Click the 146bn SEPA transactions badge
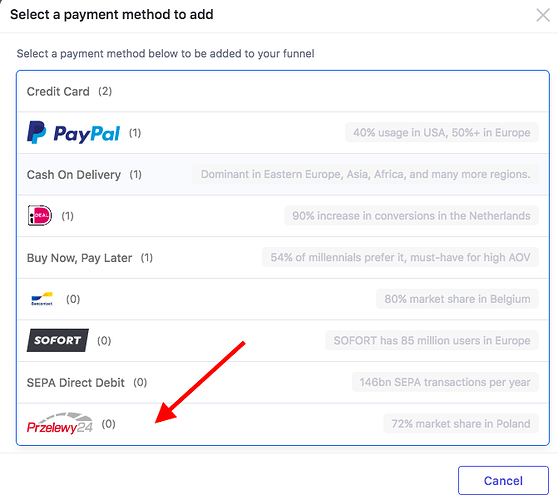 click(x=445, y=382)
